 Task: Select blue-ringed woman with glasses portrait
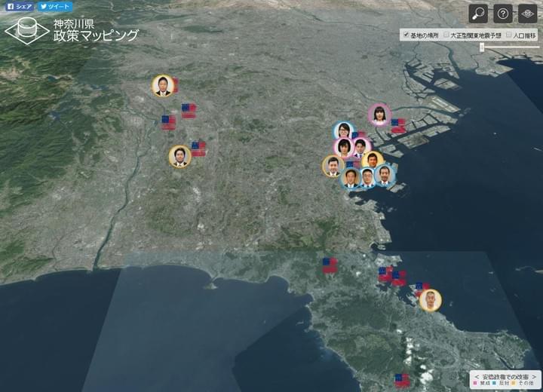pos(343,132)
